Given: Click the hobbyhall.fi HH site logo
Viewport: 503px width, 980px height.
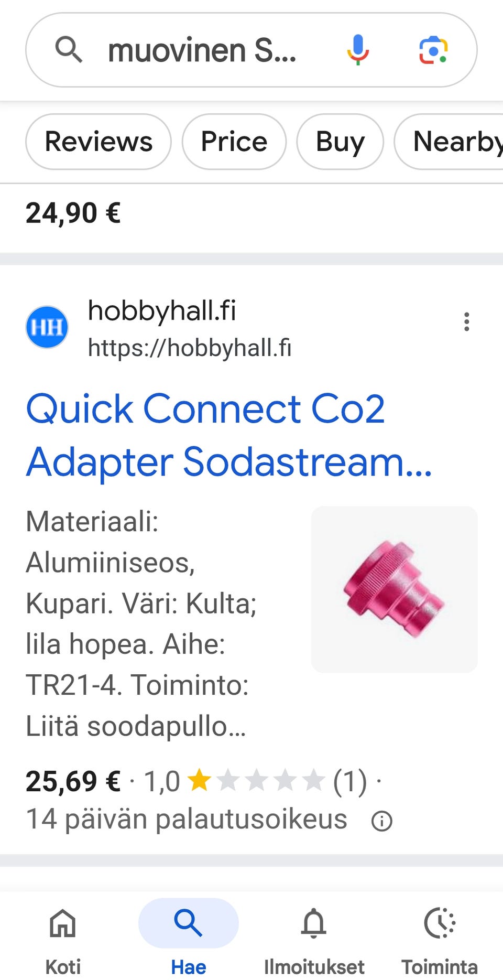Looking at the screenshot, I should pyautogui.click(x=47, y=327).
